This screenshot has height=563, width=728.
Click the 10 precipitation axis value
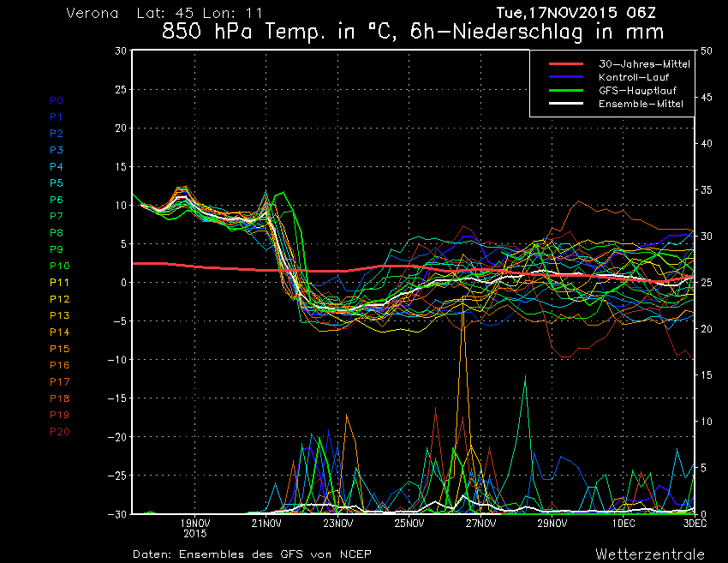(x=707, y=422)
